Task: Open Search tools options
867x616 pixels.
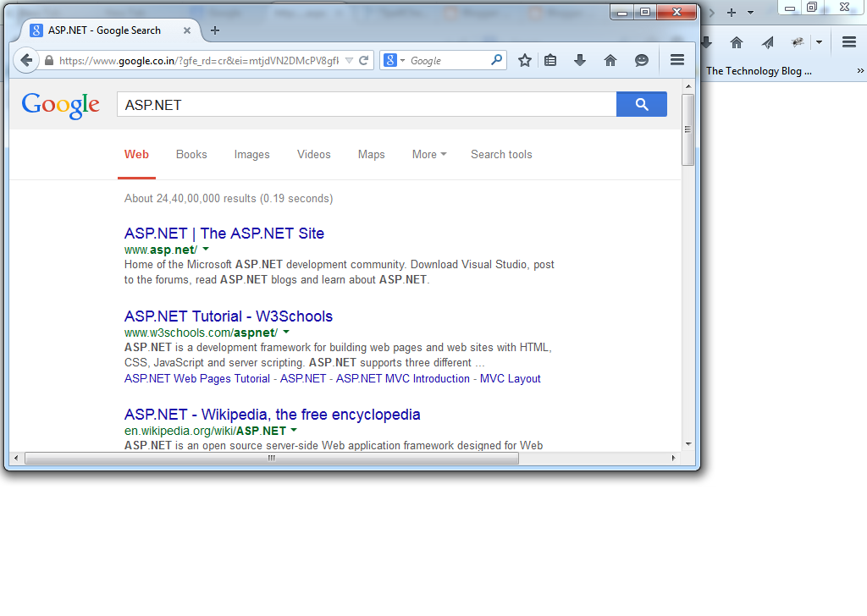Action: point(501,155)
